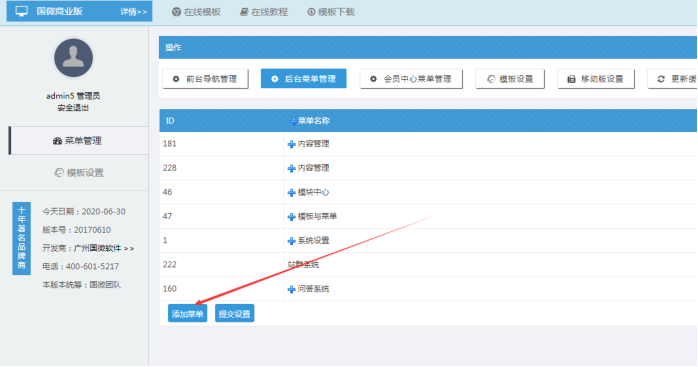
Task: Select the 前台导航管理 gear button
Action: click(x=205, y=79)
